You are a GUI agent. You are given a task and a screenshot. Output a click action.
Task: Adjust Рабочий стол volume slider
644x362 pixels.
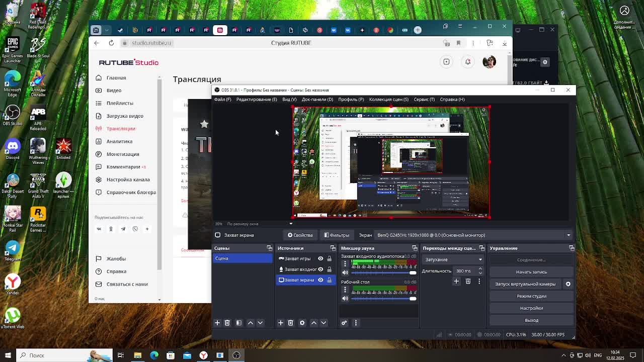pos(384,299)
